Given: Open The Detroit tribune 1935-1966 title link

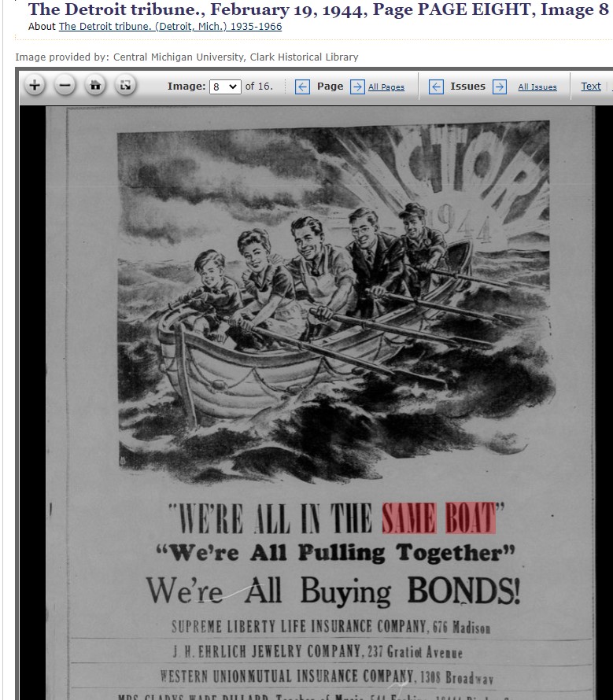Looking at the screenshot, I should (x=170, y=26).
